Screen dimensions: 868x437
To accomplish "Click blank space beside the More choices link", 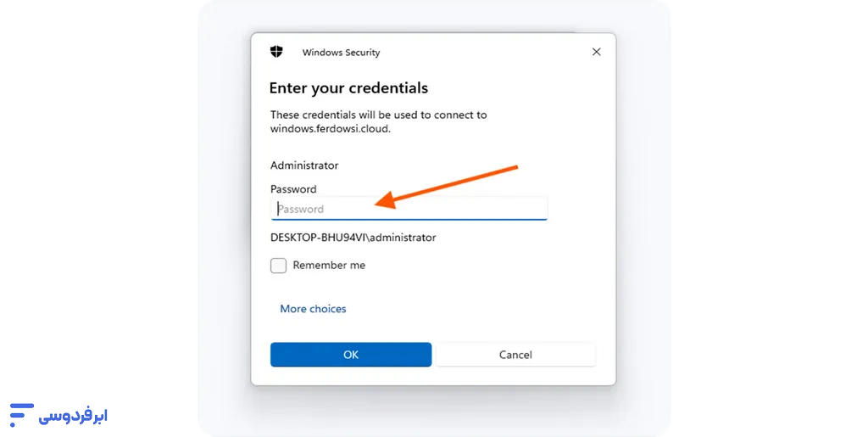I will [475, 309].
